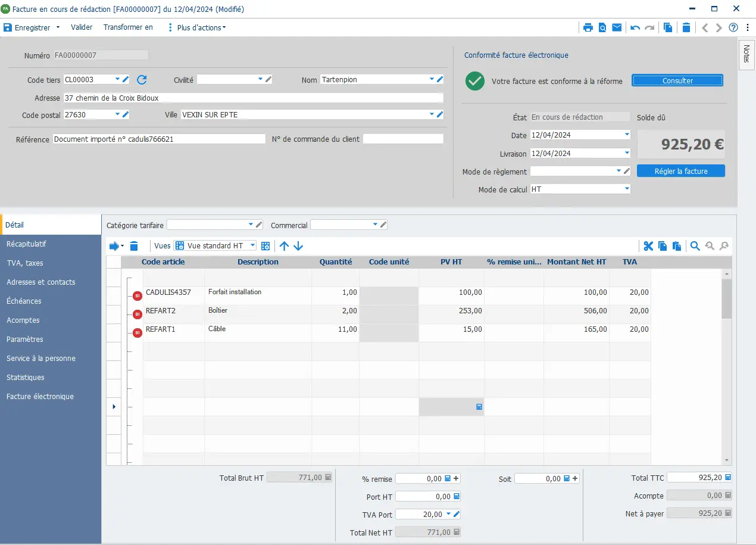The height and width of the screenshot is (545, 756).
Task: Expand the Date picker dropdown
Action: pyautogui.click(x=627, y=135)
